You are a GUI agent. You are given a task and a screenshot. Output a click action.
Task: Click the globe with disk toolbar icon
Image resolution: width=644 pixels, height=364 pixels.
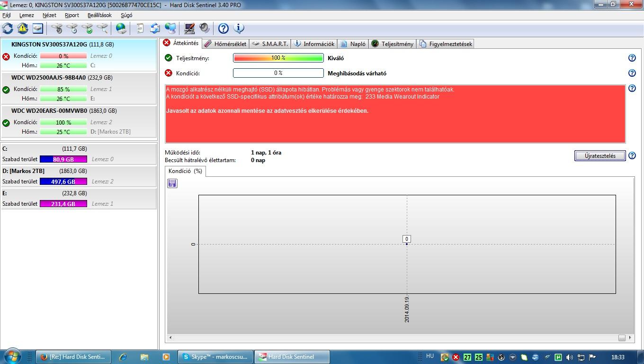click(x=122, y=28)
